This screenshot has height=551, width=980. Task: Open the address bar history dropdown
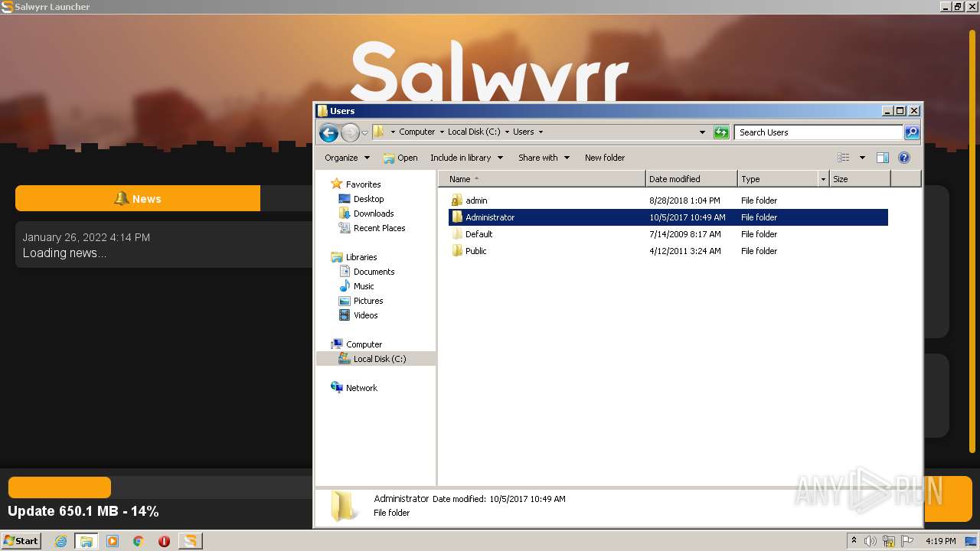(702, 132)
